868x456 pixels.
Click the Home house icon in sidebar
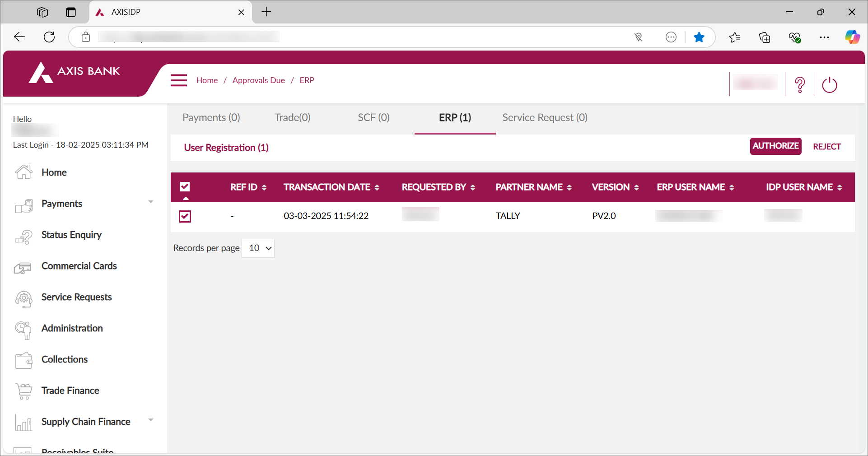[x=24, y=172]
